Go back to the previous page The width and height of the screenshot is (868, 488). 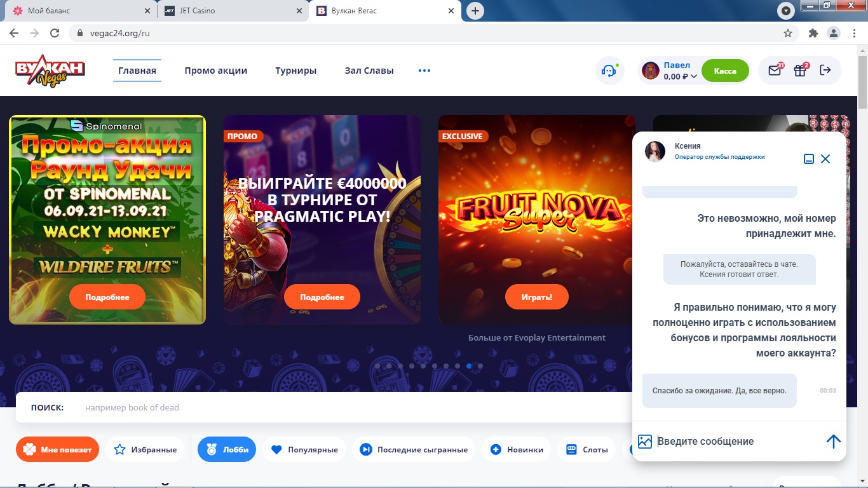14,33
